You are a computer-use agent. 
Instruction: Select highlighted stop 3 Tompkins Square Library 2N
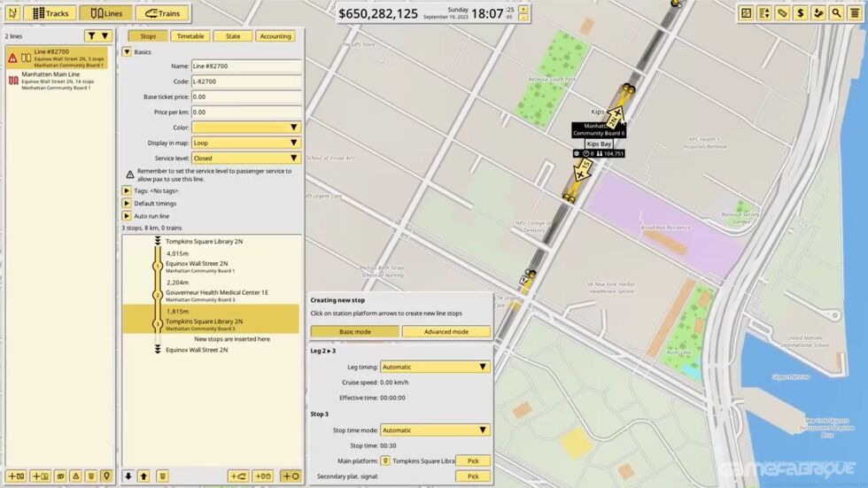point(211,319)
